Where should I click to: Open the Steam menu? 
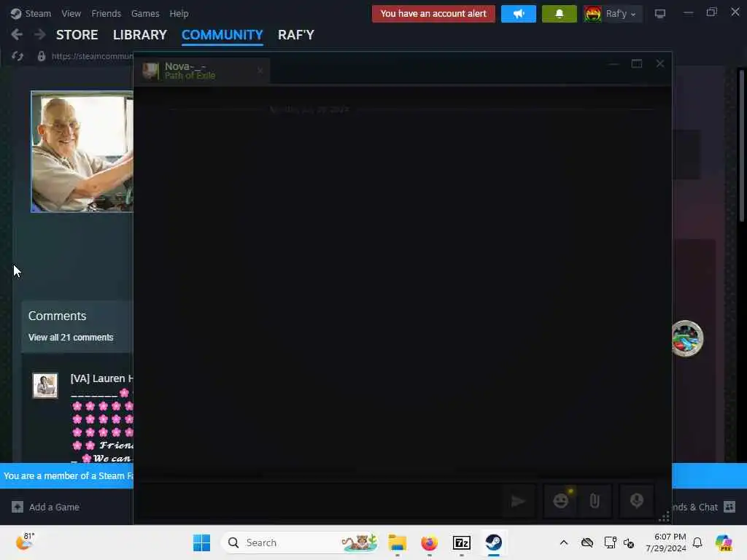pos(31,13)
